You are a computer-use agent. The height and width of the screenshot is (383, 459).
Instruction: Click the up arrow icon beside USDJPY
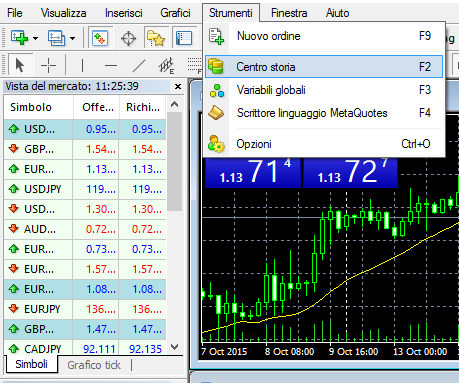point(14,189)
